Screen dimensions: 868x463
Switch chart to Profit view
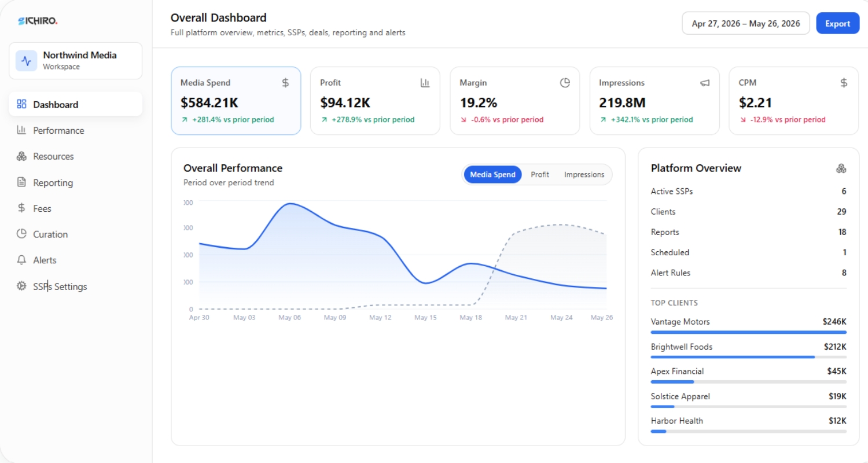coord(540,174)
